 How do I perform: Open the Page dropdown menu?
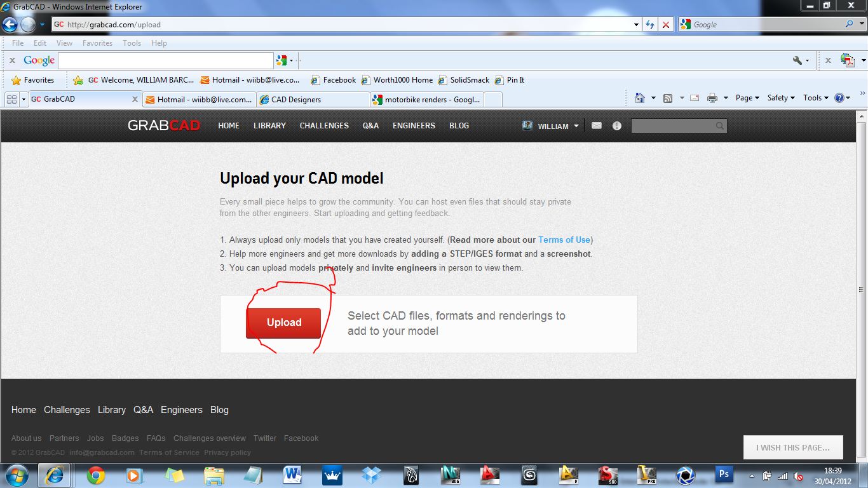(747, 98)
